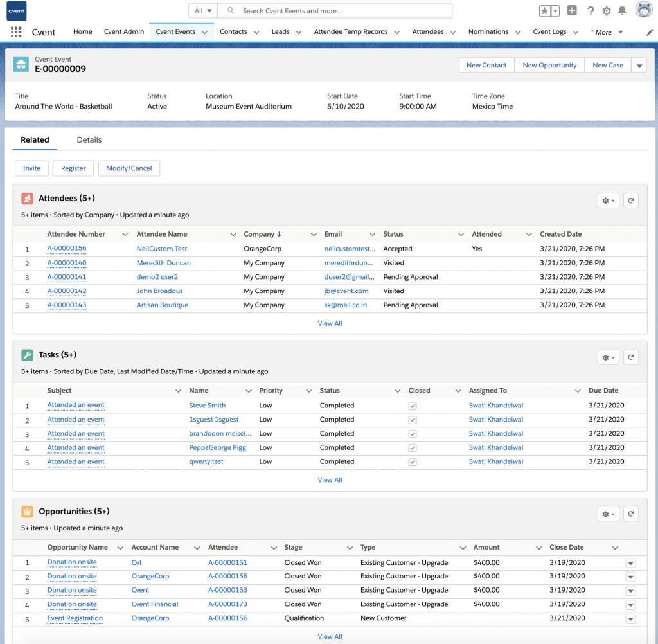The image size is (658, 644).
Task: Click the New Contact button
Action: click(x=486, y=65)
